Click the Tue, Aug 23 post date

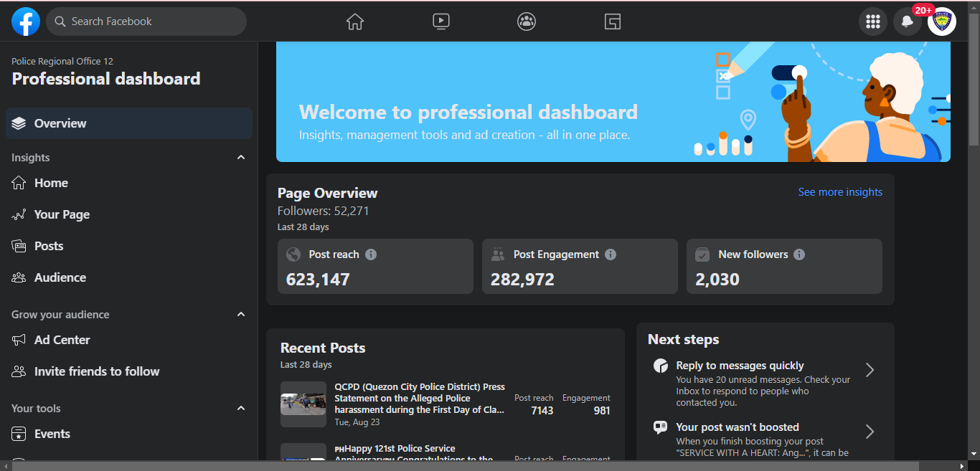click(357, 422)
